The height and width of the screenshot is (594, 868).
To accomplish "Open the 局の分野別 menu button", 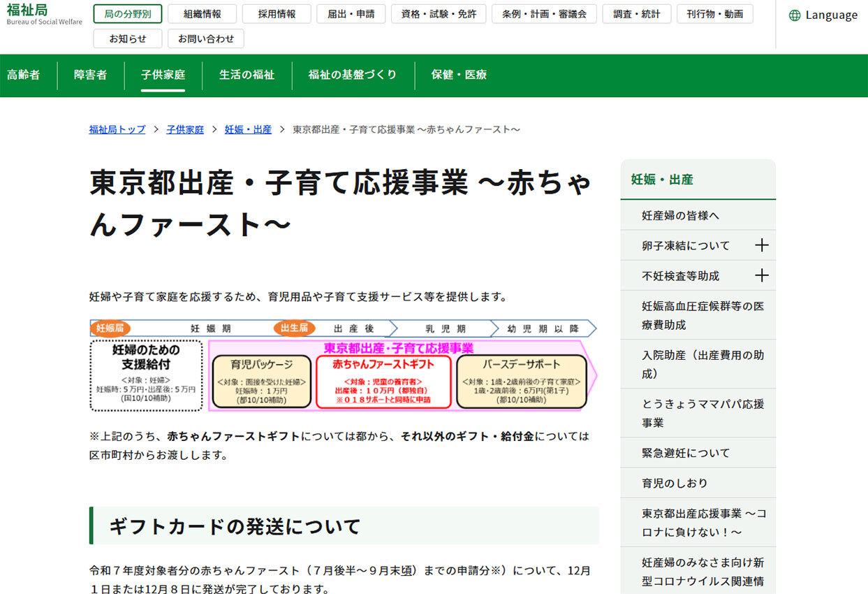I will (127, 14).
